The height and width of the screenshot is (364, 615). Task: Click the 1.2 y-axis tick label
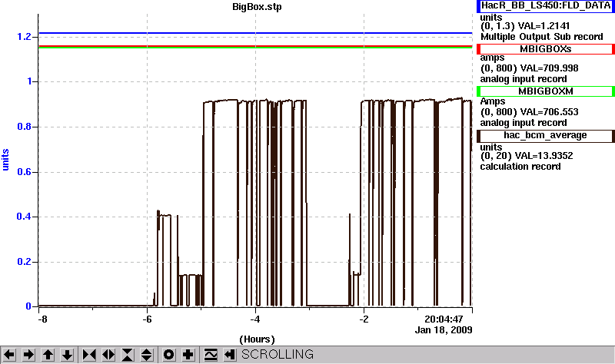point(24,37)
